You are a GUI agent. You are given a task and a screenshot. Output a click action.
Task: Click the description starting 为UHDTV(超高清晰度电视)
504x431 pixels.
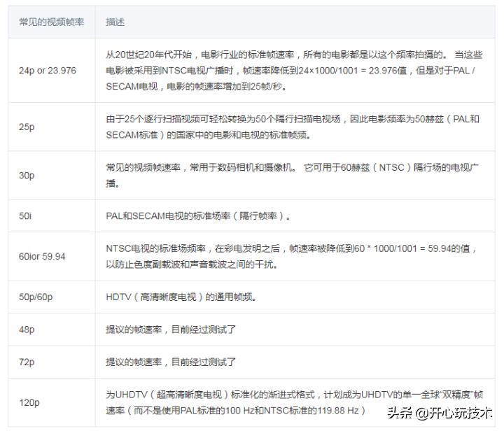tap(295, 402)
